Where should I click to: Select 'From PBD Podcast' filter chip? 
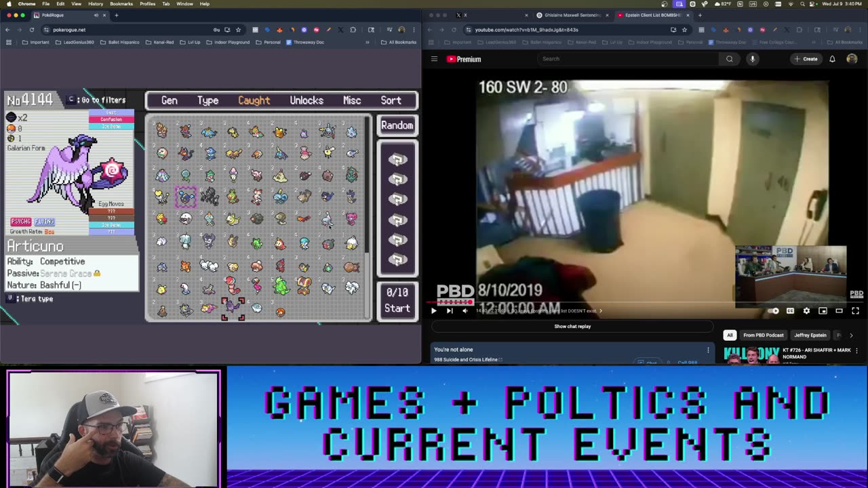point(763,335)
